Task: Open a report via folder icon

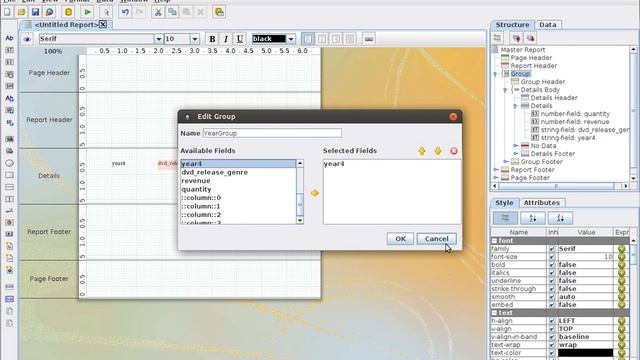Action: 21,12
